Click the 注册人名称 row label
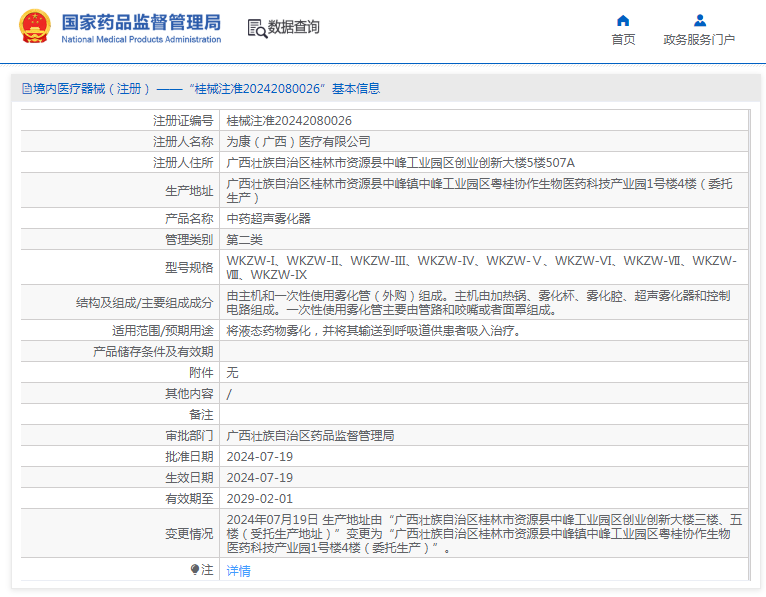The image size is (766, 597). pyautogui.click(x=183, y=142)
